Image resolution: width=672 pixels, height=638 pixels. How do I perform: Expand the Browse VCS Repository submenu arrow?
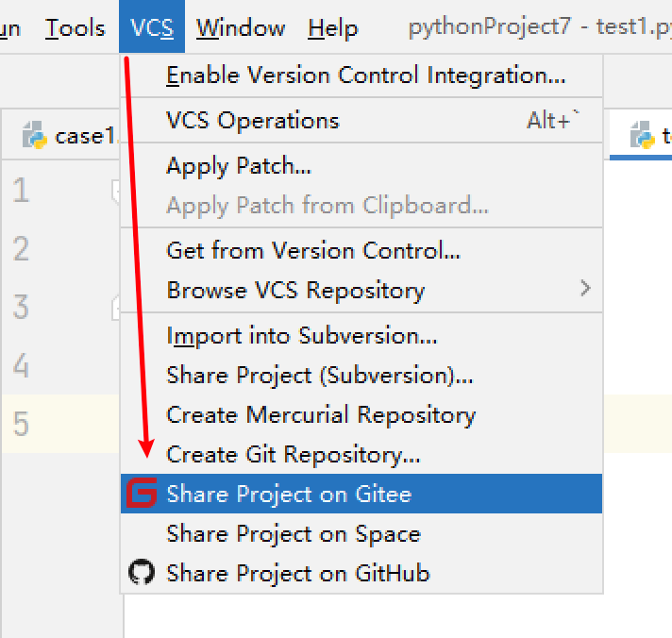click(x=585, y=289)
